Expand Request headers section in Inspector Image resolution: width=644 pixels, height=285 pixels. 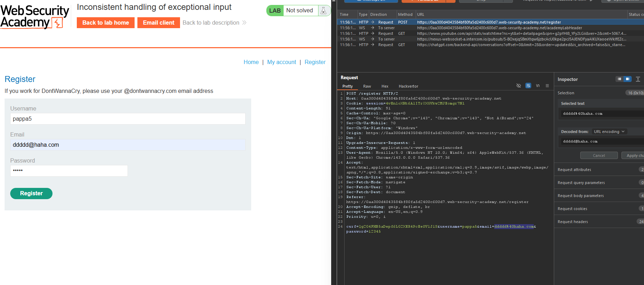599,222
